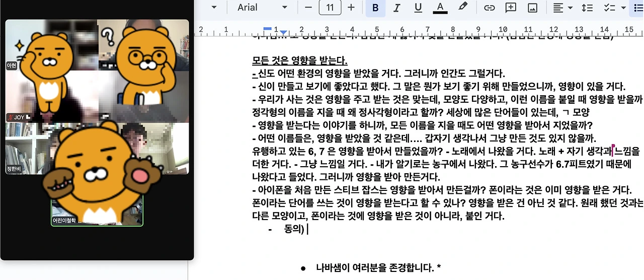Open line and paragraph spacing
The width and height of the screenshot is (644, 280).
(587, 8)
